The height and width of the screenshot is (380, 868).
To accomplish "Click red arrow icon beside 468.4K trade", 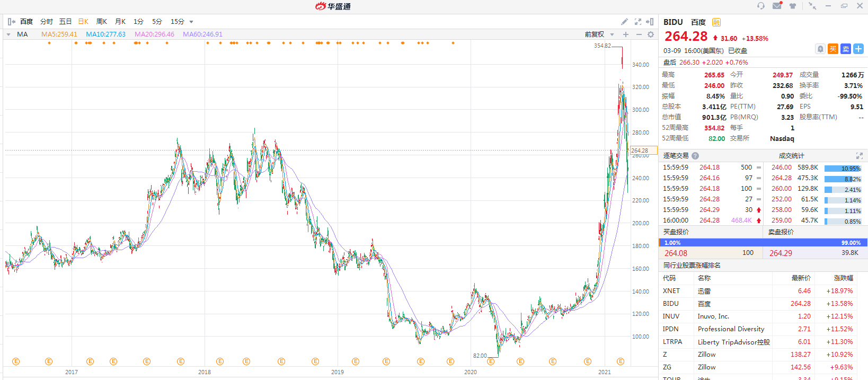I will click(x=759, y=220).
